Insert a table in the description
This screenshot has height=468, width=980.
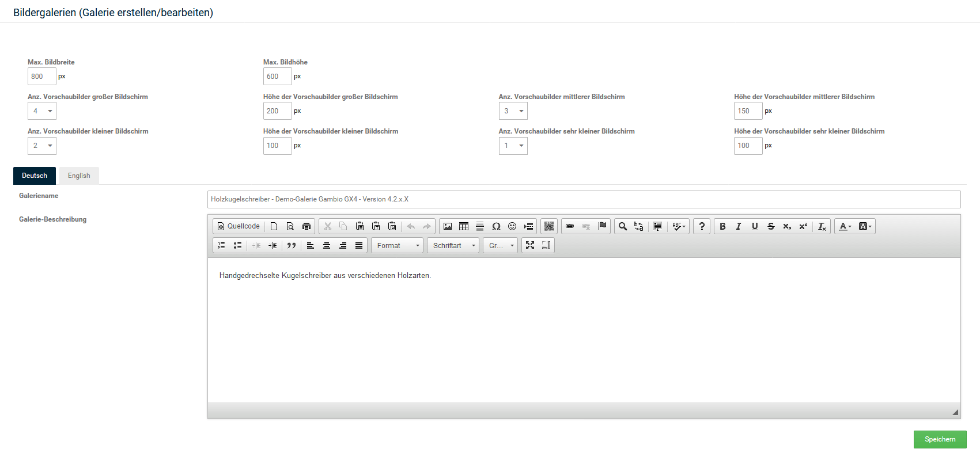click(x=464, y=226)
